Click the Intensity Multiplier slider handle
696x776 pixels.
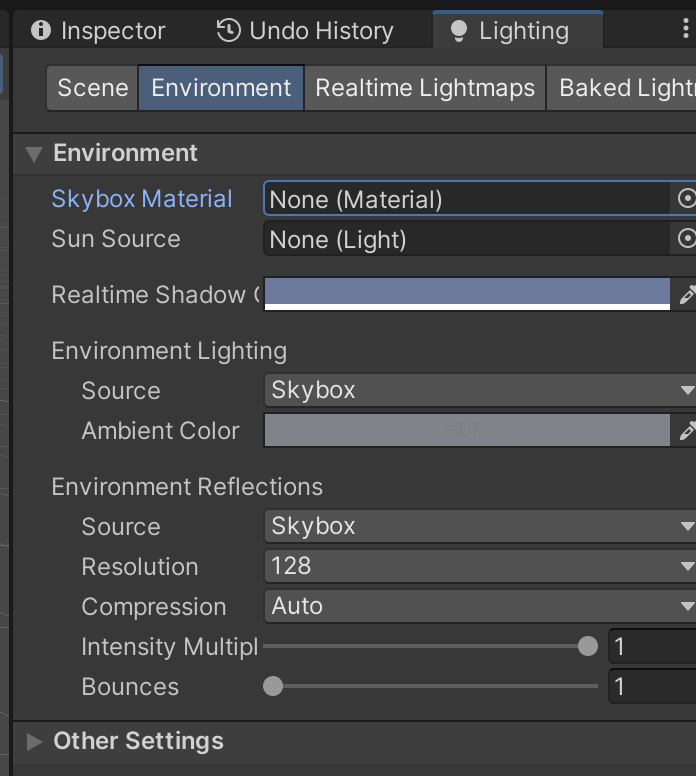pos(588,646)
